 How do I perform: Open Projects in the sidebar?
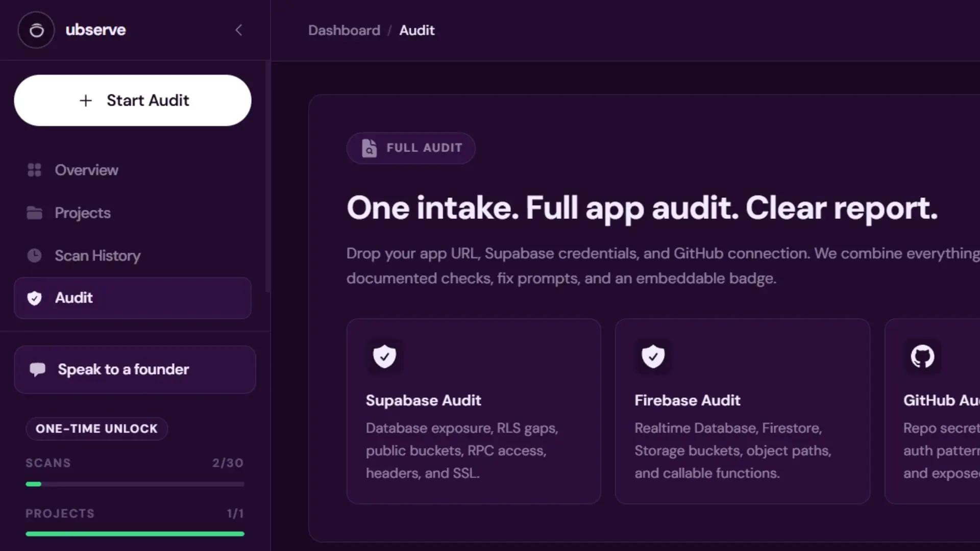pos(133,213)
